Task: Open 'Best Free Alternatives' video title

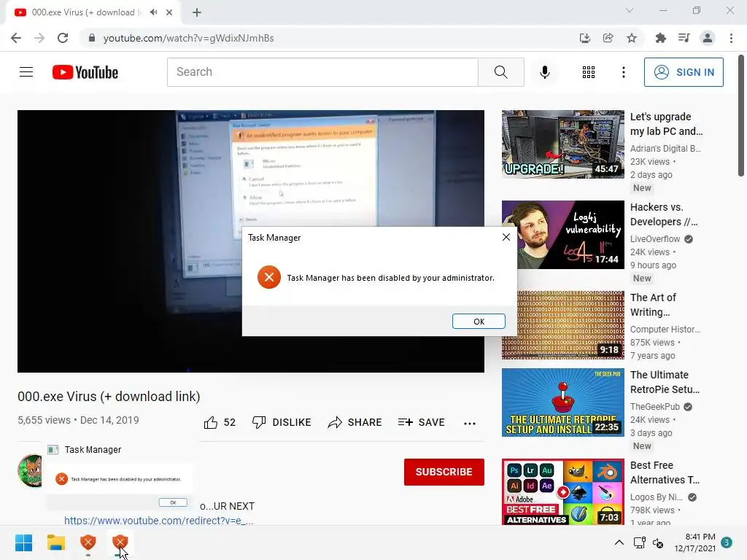Action: click(x=665, y=472)
